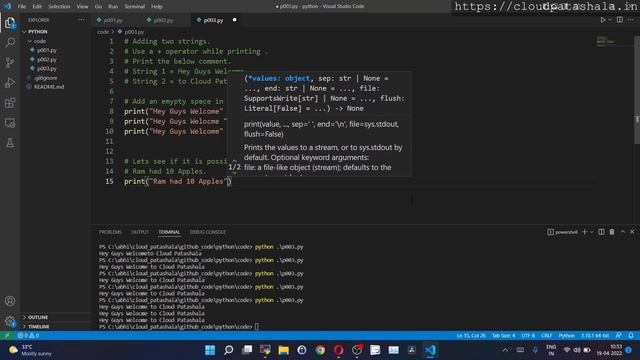Open p003.py in explorer tree

47,69
